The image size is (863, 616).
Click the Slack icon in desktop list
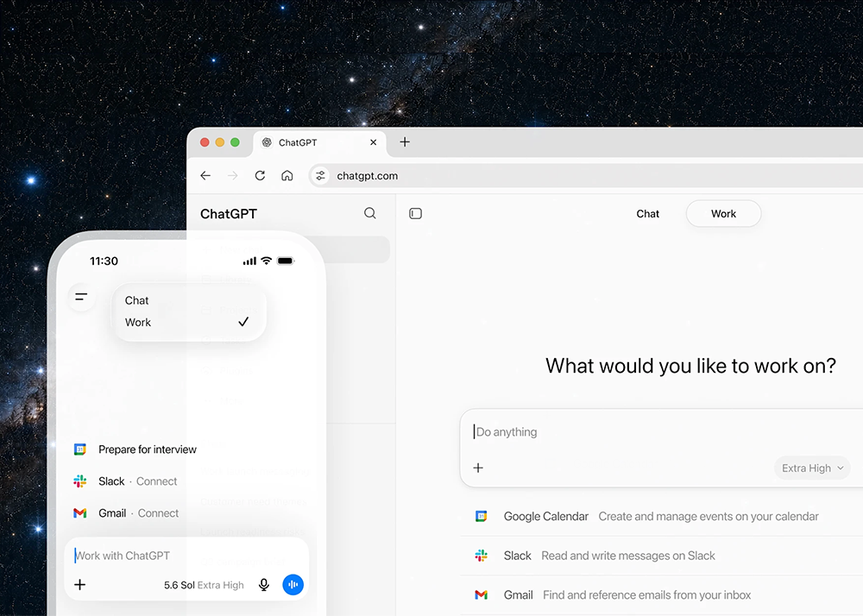click(x=481, y=556)
